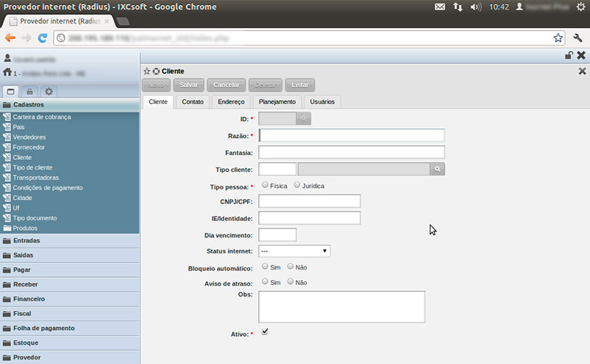Choose Não for Bloqueio automático
Viewport: 590px width, 364px height.
click(290, 266)
